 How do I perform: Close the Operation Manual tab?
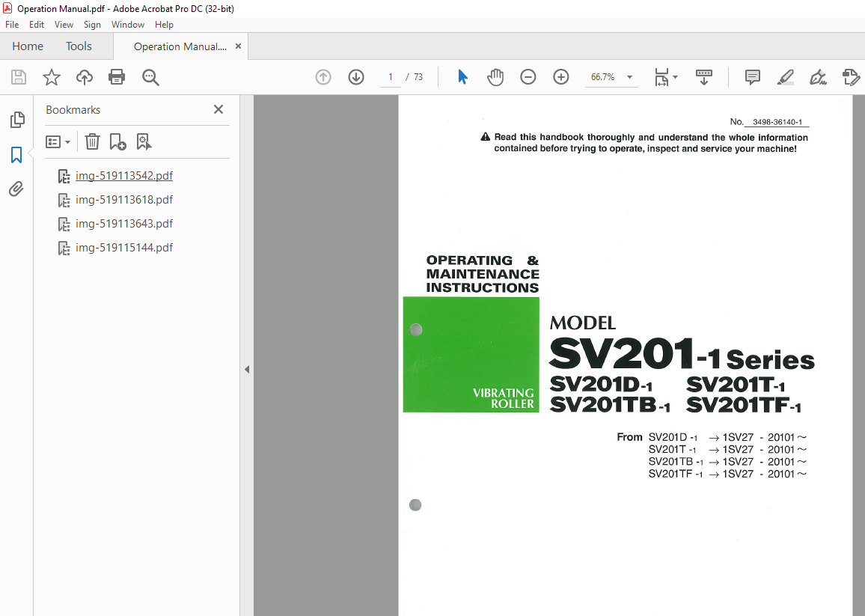(238, 46)
